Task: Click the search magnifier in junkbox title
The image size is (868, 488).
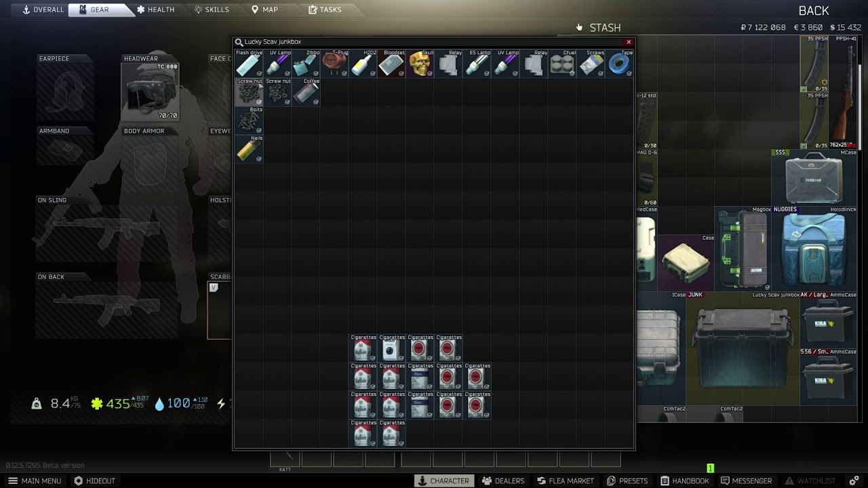Action: tap(239, 42)
